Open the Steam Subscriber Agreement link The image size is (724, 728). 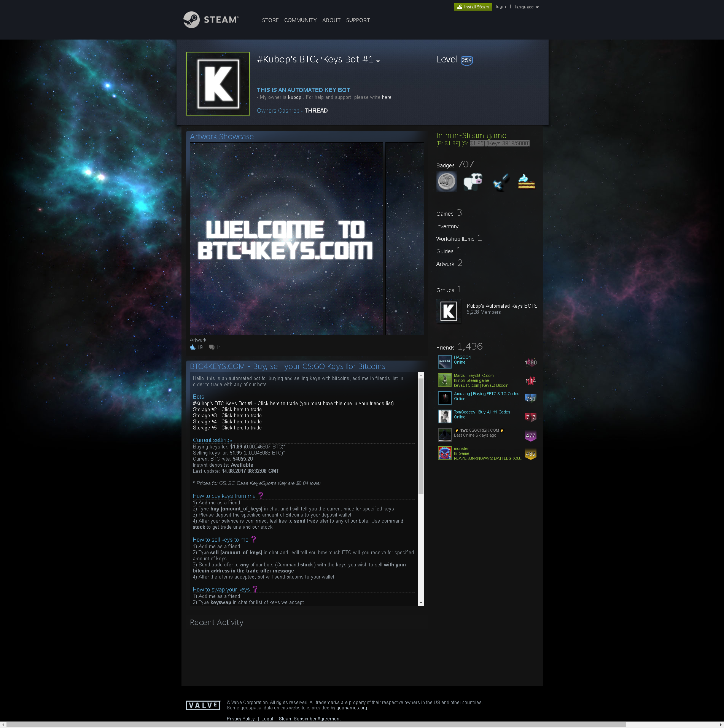(310, 718)
